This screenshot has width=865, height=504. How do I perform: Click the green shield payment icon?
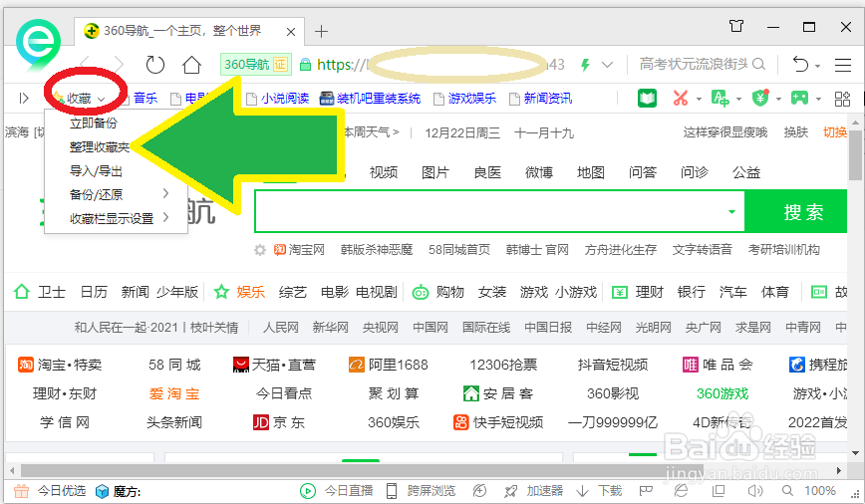coord(760,99)
